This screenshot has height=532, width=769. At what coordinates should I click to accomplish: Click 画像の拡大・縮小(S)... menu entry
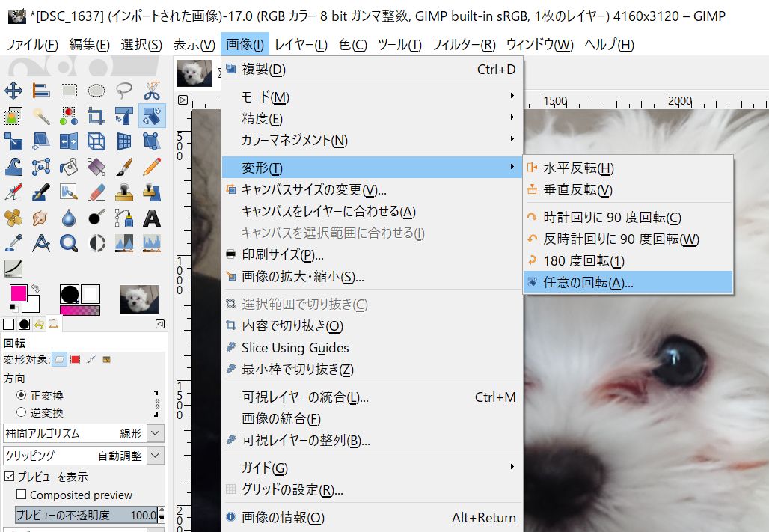(373, 276)
